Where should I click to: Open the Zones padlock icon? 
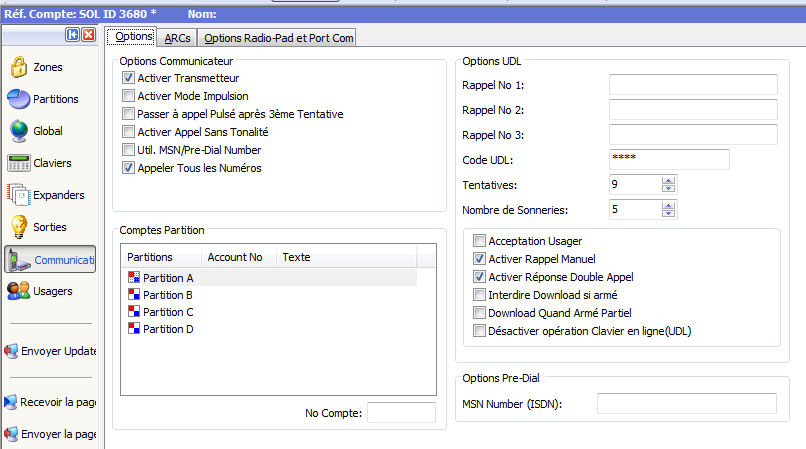pyautogui.click(x=18, y=68)
